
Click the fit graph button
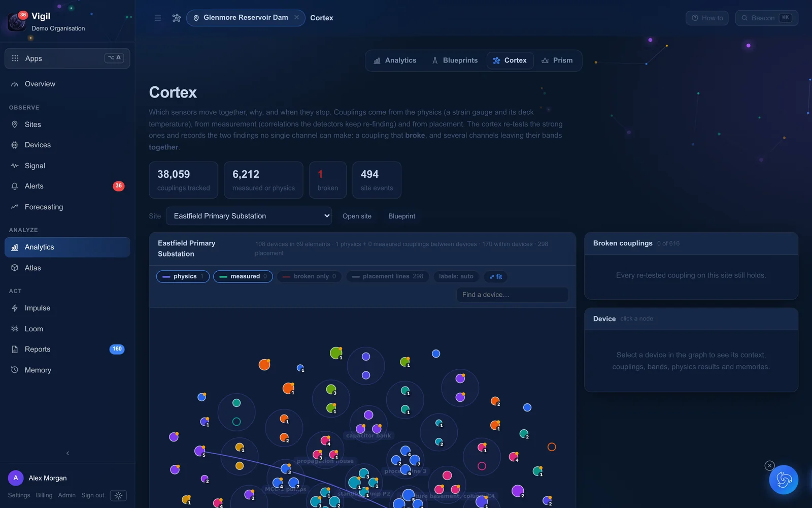click(496, 277)
